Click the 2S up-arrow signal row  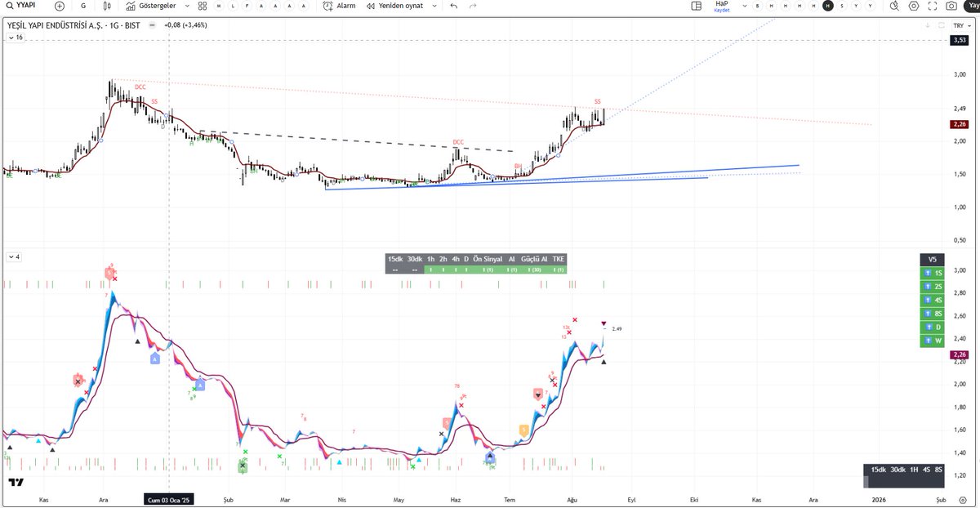932,287
